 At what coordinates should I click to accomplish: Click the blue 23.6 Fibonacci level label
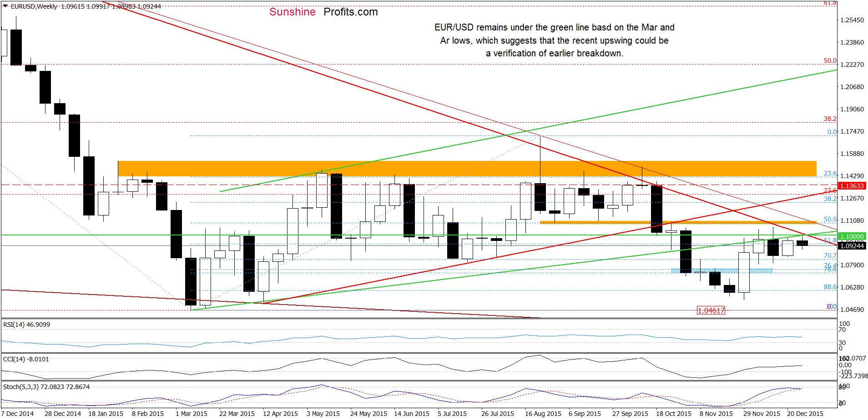(x=830, y=173)
